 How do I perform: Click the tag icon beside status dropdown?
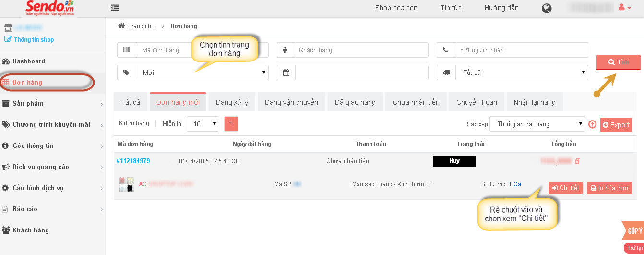click(x=127, y=73)
